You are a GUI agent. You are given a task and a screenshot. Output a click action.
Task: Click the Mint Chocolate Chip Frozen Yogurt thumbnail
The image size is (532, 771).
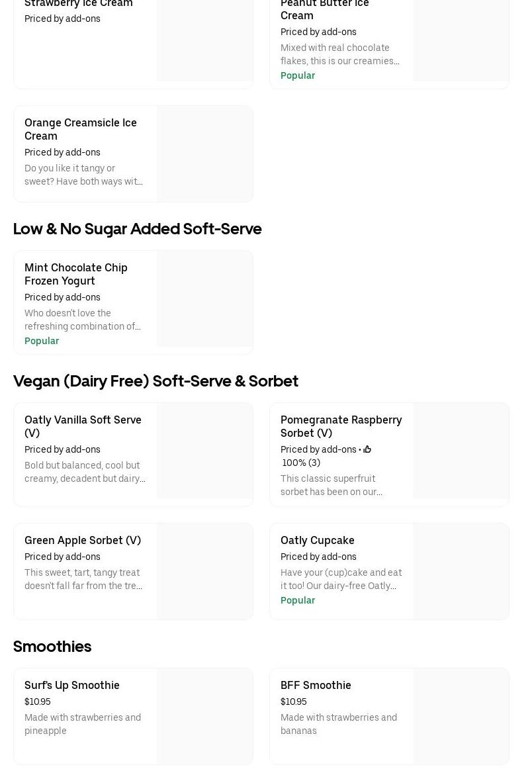[205, 298]
